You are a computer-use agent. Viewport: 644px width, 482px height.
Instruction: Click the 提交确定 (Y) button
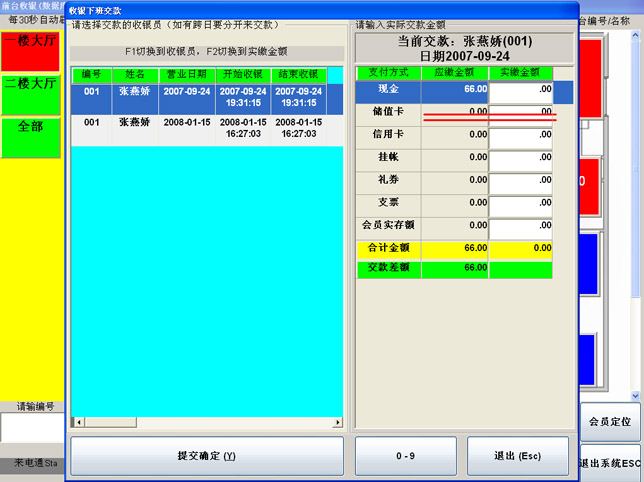click(206, 456)
